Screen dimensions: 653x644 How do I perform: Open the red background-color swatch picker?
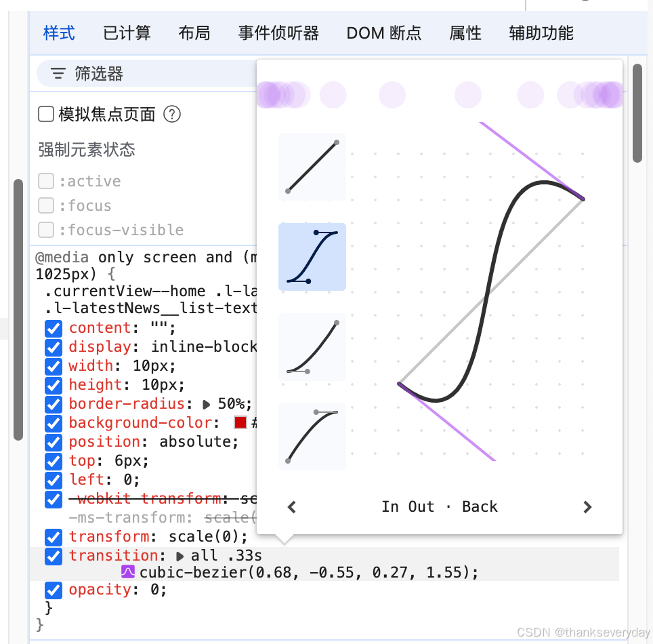(240, 422)
